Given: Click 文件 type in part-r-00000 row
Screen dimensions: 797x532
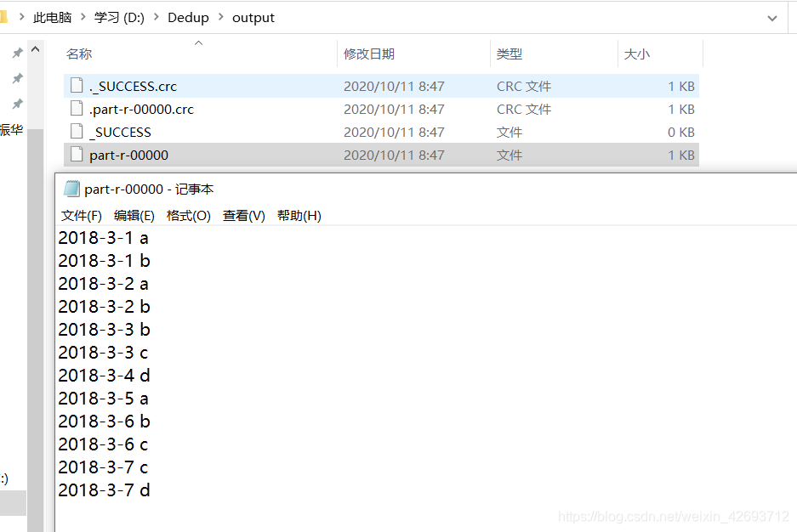Looking at the screenshot, I should [510, 155].
